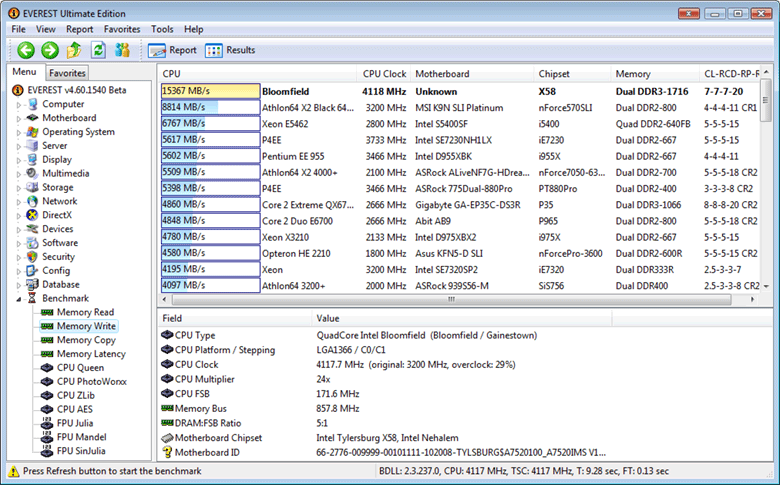
Task: Switch to the Menu tab in sidebar
Action: [x=24, y=72]
